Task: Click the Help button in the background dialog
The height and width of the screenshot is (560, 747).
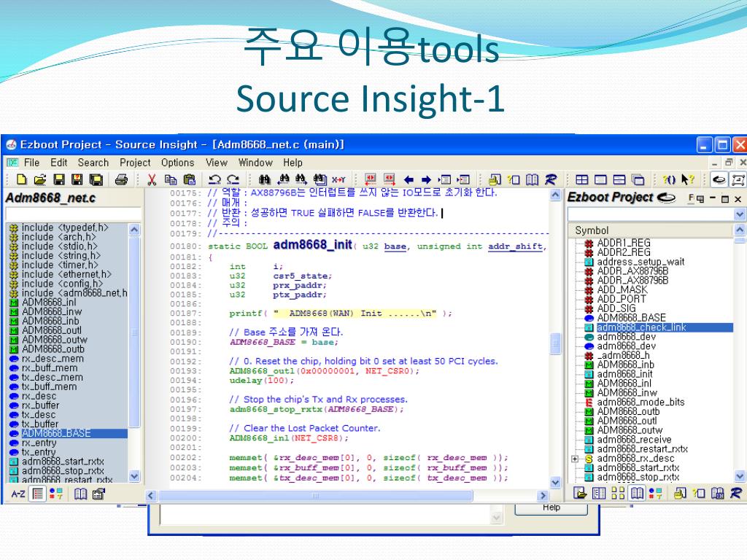Action: (x=551, y=509)
